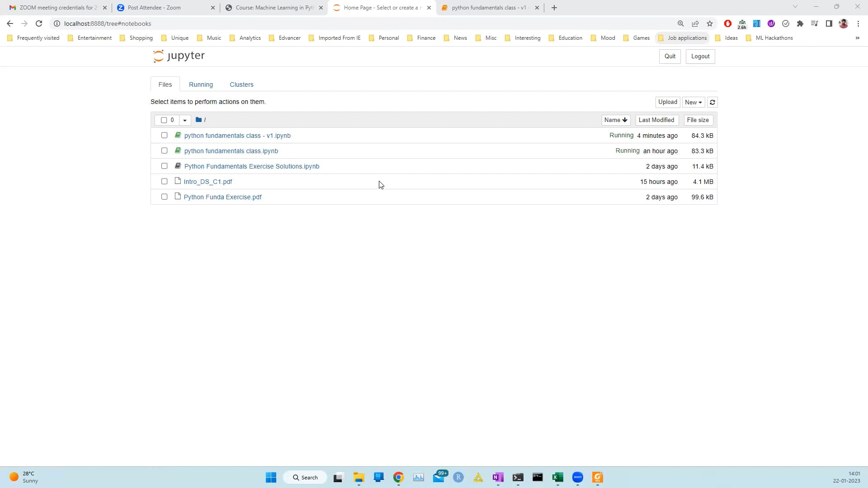Bookmark this page using the star icon
The height and width of the screenshot is (488, 868).
click(709, 23)
